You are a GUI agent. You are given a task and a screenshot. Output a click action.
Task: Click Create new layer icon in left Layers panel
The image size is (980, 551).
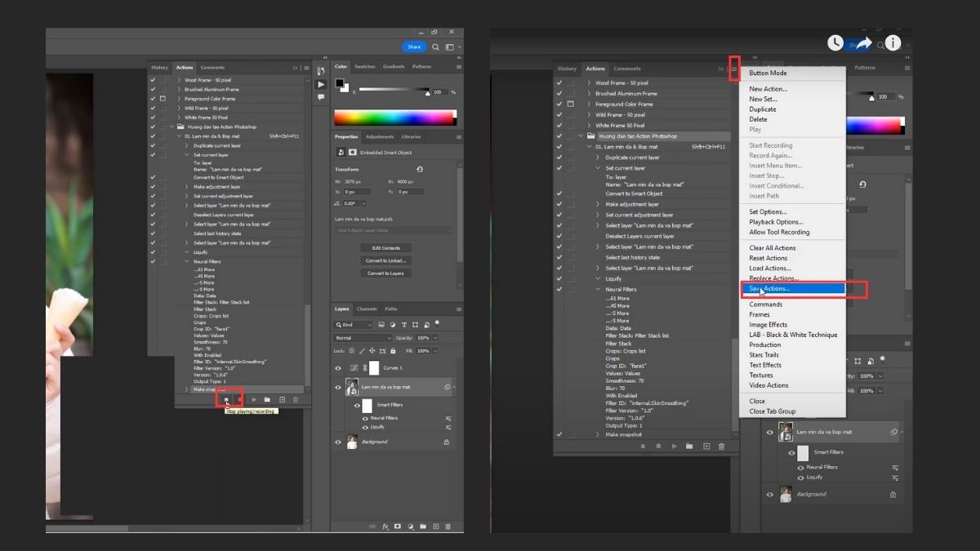[435, 527]
